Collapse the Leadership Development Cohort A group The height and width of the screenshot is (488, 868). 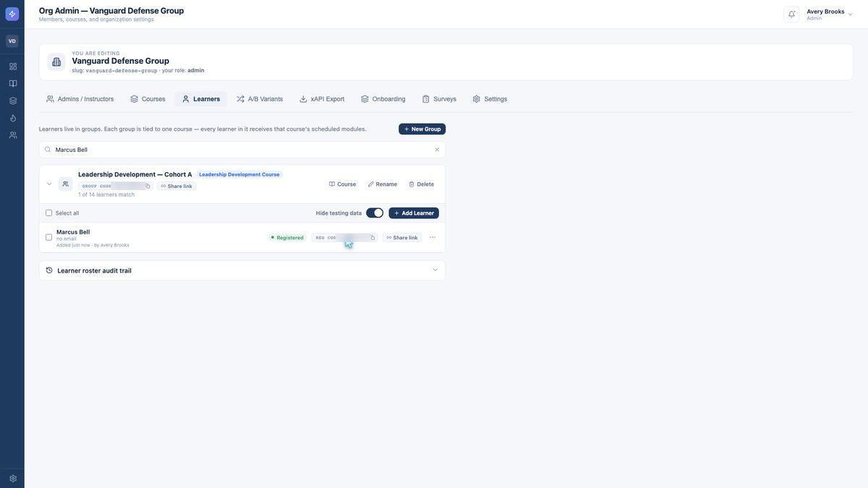pyautogui.click(x=49, y=184)
